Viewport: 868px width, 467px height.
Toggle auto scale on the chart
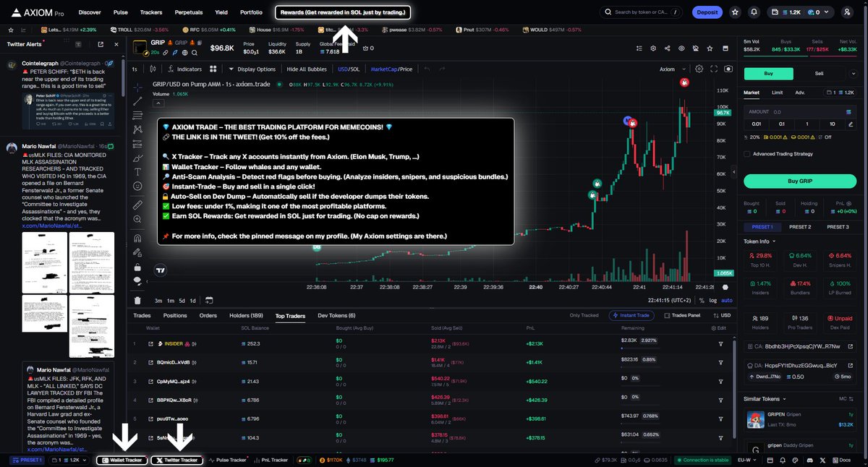727,300
